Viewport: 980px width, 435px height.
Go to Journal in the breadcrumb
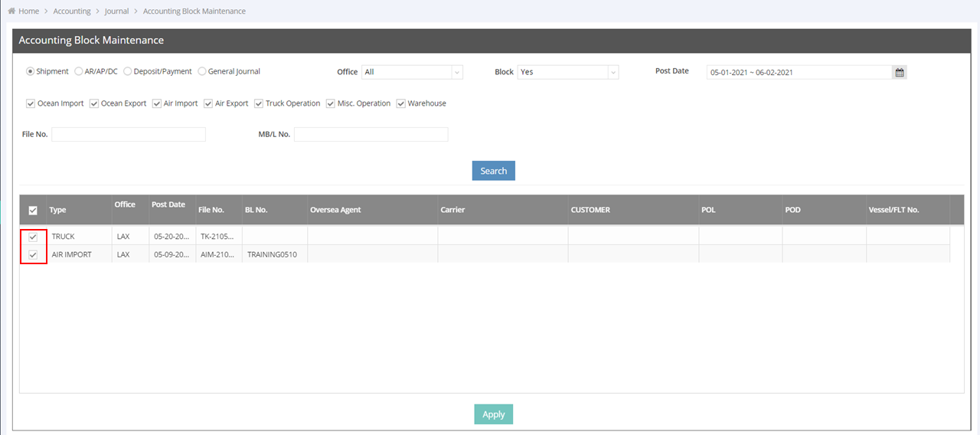[116, 11]
